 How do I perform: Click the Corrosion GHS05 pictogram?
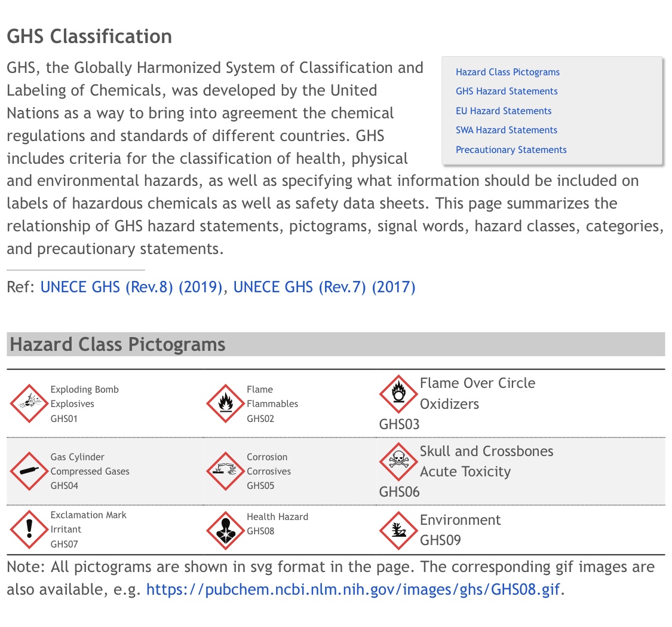point(225,472)
